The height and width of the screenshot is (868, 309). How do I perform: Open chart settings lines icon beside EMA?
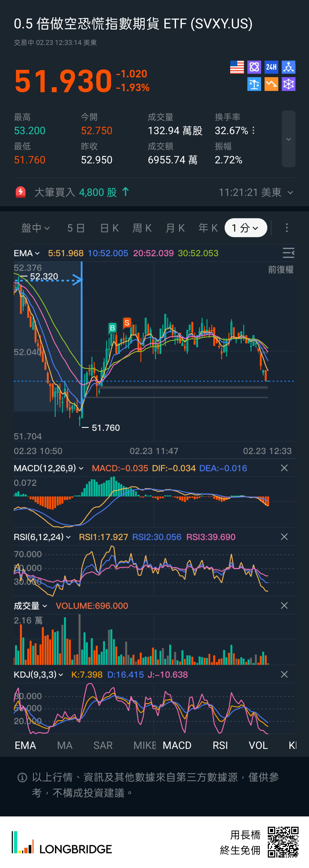click(288, 253)
